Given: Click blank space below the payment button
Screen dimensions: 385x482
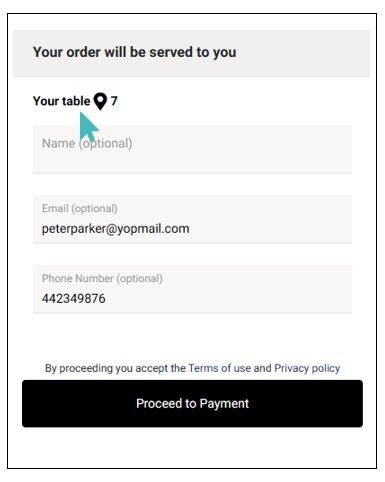Looking at the screenshot, I should pyautogui.click(x=192, y=448).
